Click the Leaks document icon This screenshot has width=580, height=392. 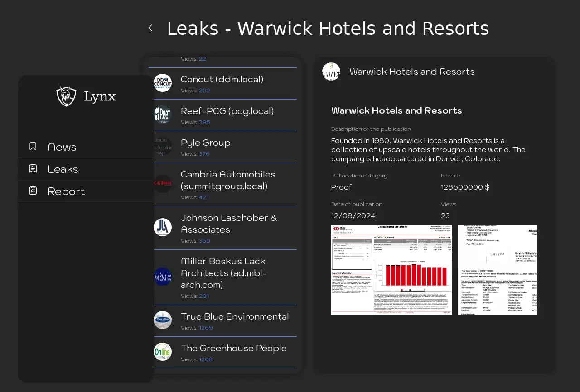point(33,169)
